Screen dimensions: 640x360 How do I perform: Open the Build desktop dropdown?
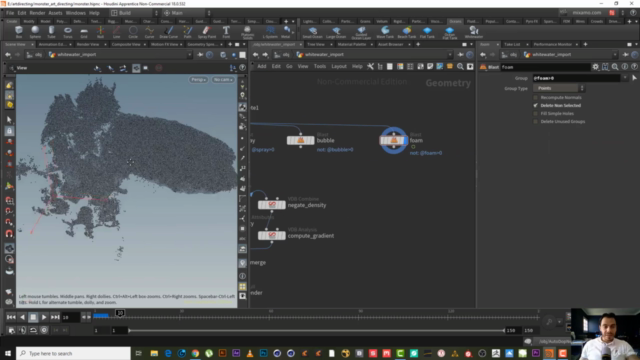pos(135,13)
